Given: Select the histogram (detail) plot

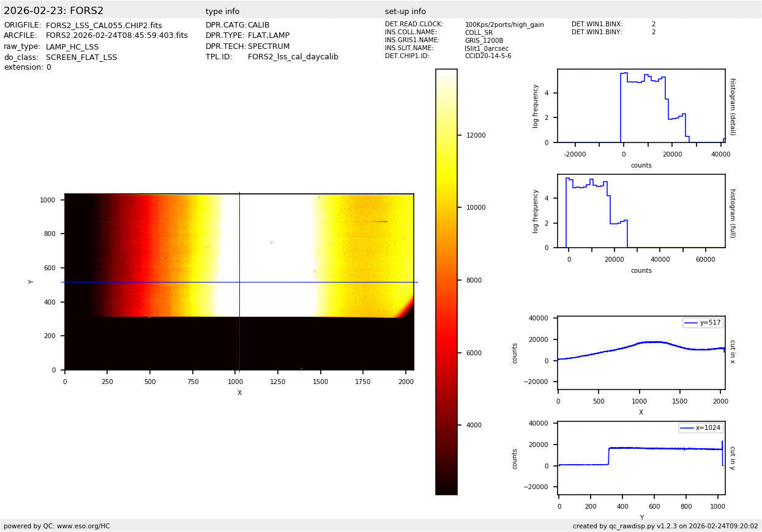Looking at the screenshot, I should click(x=641, y=106).
